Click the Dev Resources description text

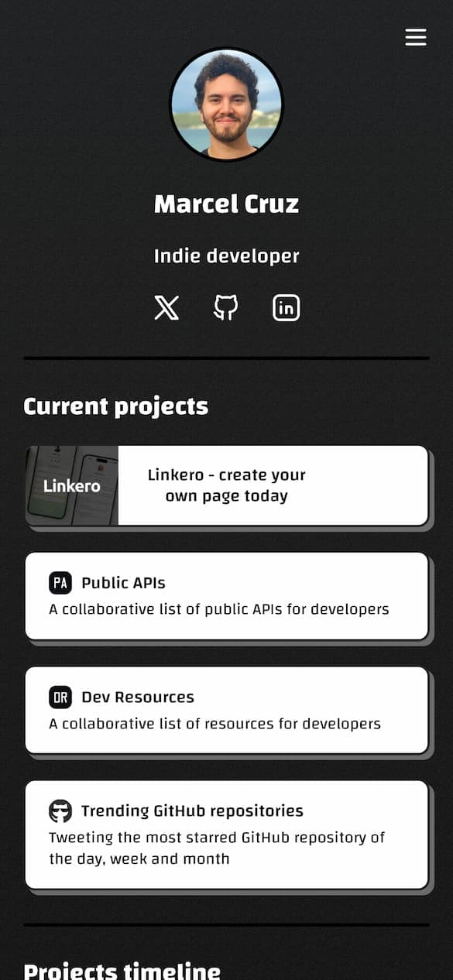(215, 724)
